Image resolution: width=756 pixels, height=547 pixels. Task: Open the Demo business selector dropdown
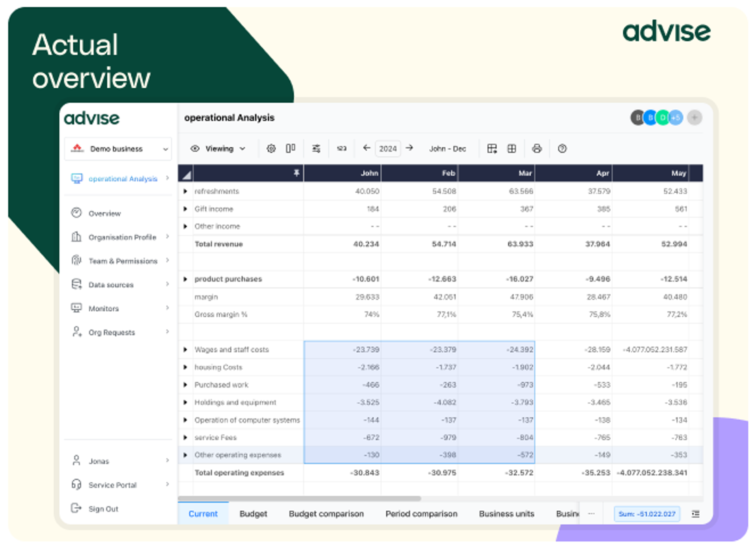118,149
